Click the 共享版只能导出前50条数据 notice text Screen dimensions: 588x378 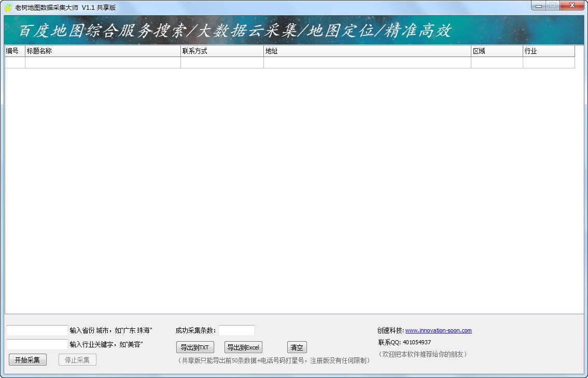point(274,360)
